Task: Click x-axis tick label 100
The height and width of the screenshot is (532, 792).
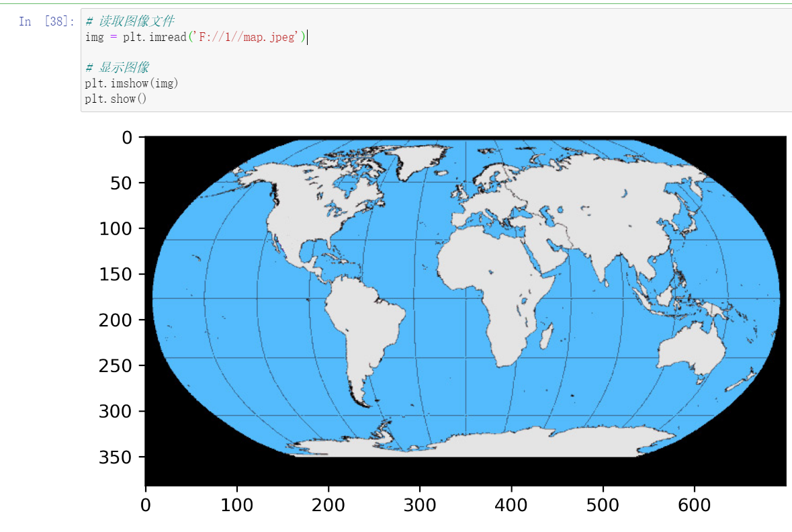Action: (x=237, y=504)
